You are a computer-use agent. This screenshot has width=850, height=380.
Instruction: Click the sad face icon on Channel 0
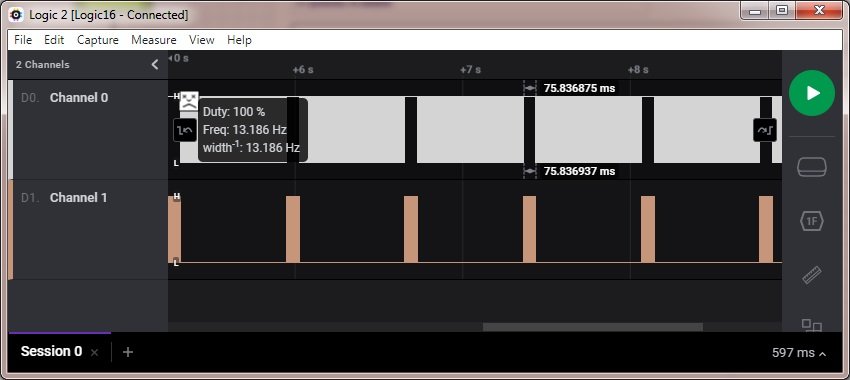click(x=189, y=101)
